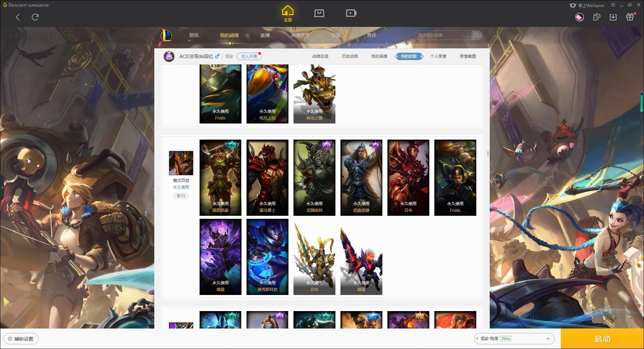Switch to 发现 tab
The width and height of the screenshot is (644, 349).
[336, 35]
